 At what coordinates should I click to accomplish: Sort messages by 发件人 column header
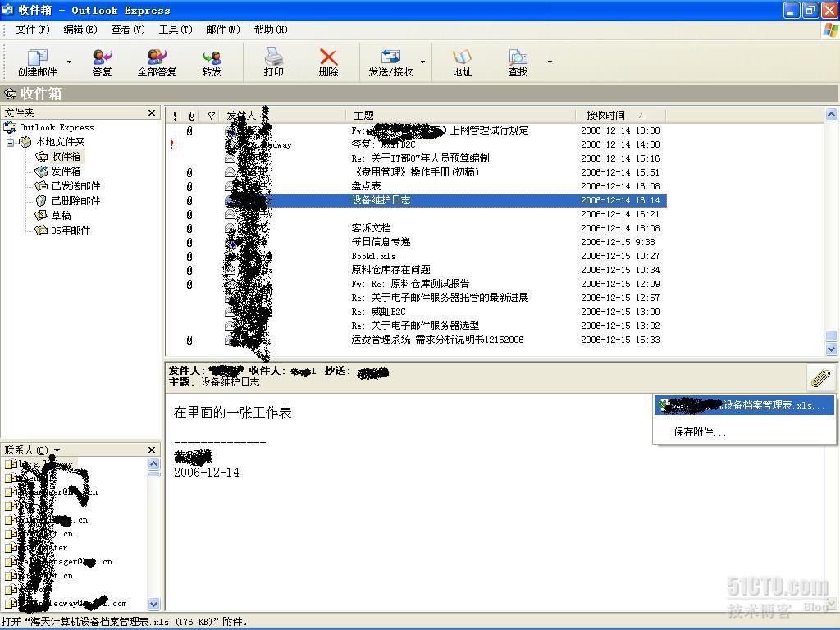pyautogui.click(x=284, y=115)
